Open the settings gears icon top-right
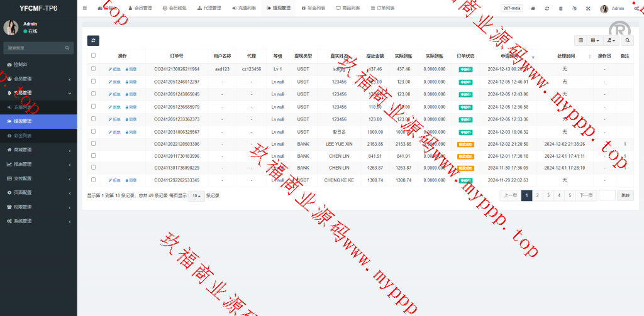The image size is (644, 316). coord(637,9)
